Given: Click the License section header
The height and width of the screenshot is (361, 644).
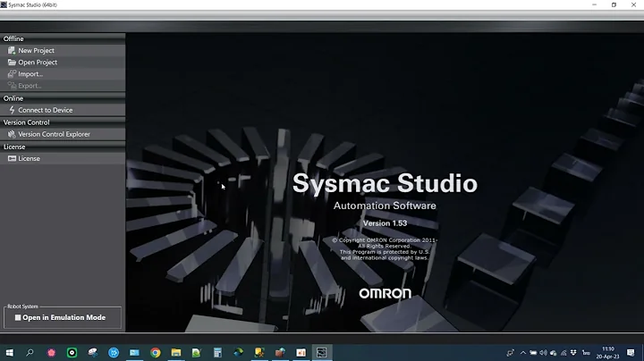Looking at the screenshot, I should [63, 147].
